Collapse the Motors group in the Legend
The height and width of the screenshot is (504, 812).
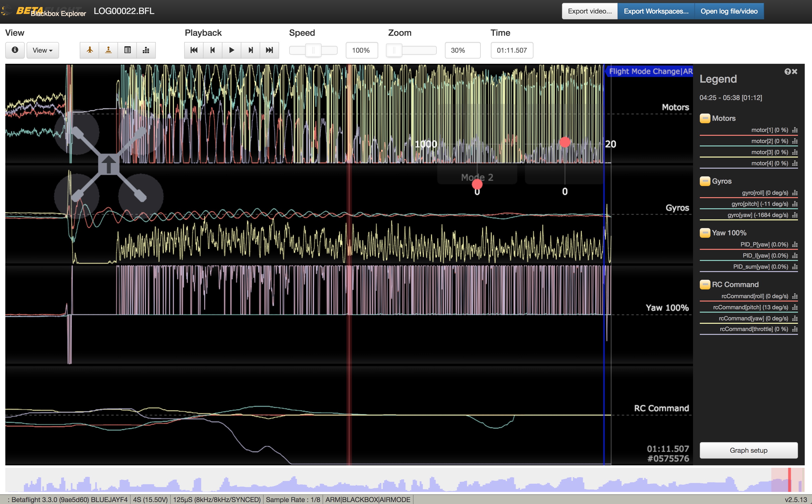pos(705,118)
